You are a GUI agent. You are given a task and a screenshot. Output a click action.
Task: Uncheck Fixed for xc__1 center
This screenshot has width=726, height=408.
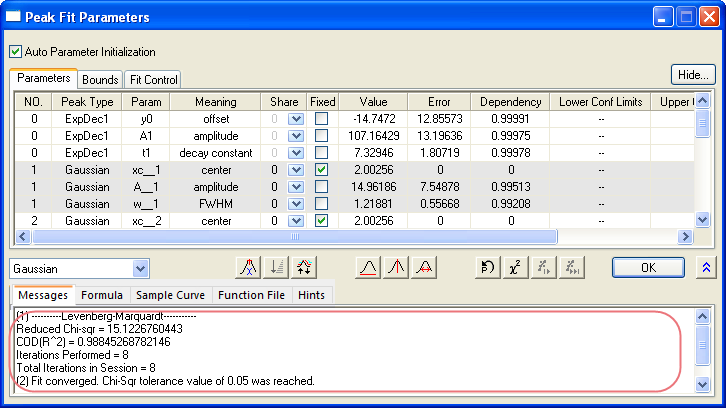[x=321, y=170]
